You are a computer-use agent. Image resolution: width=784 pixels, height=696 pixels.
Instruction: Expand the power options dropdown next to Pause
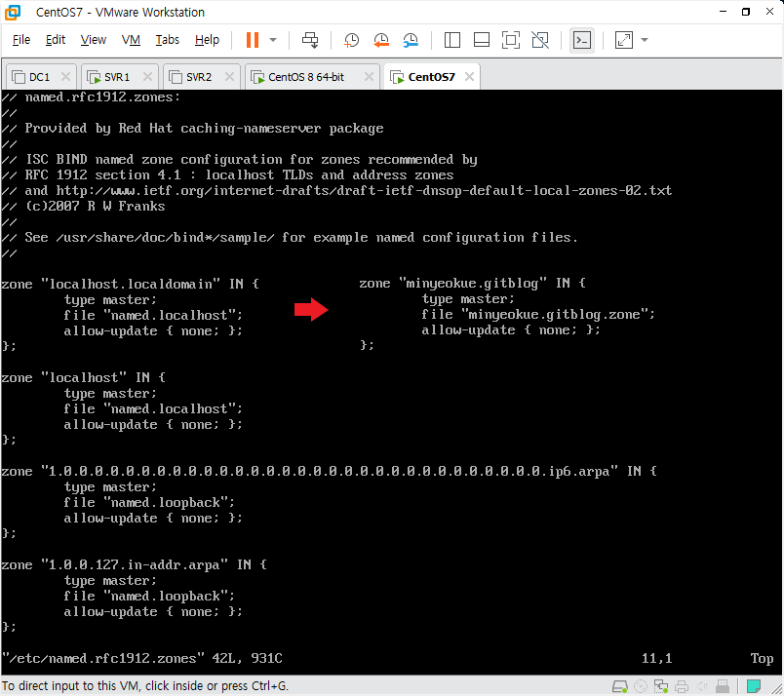(x=273, y=40)
